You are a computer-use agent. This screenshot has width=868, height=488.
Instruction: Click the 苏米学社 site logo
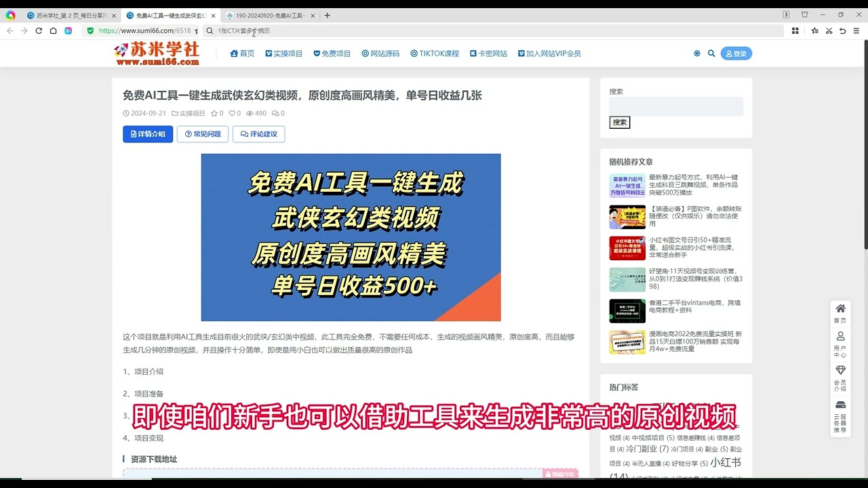(x=157, y=54)
